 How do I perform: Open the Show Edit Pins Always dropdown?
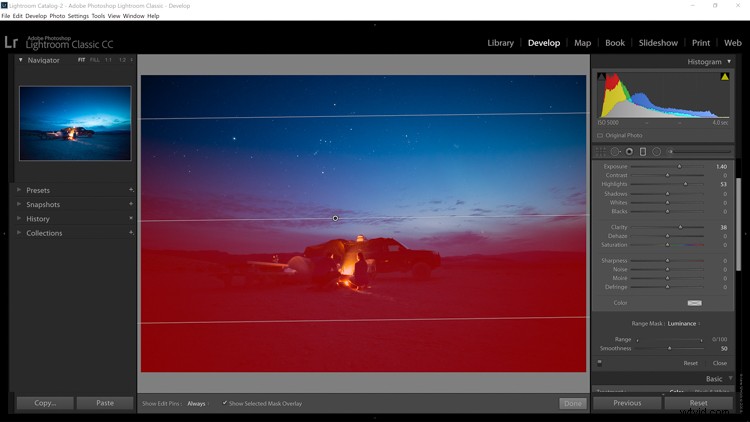coord(198,404)
